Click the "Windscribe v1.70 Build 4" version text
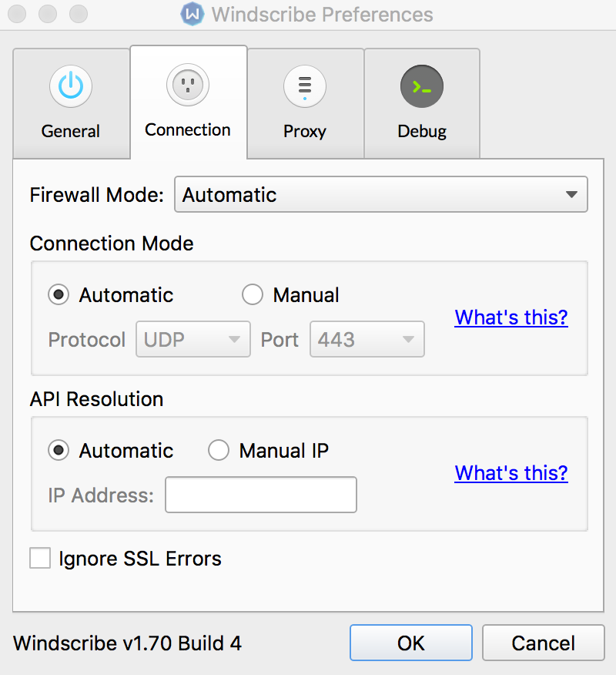This screenshot has width=616, height=675. [127, 643]
